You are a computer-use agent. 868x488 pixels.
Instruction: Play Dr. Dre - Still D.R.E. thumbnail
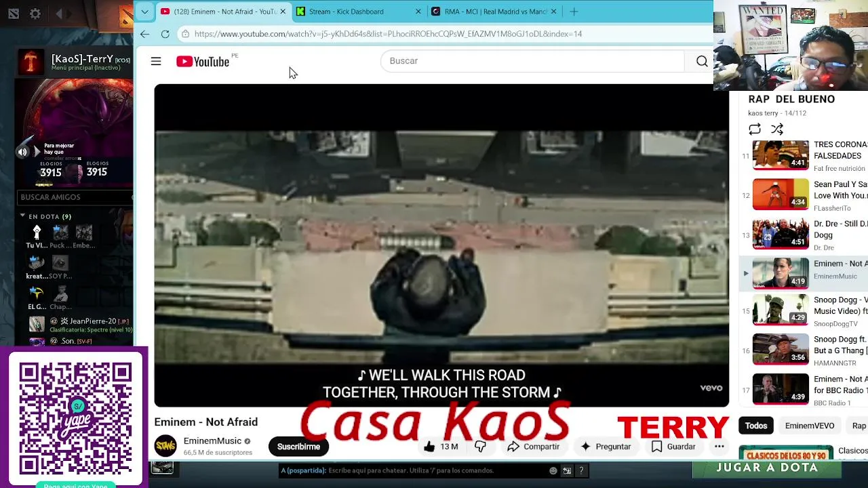[781, 235]
